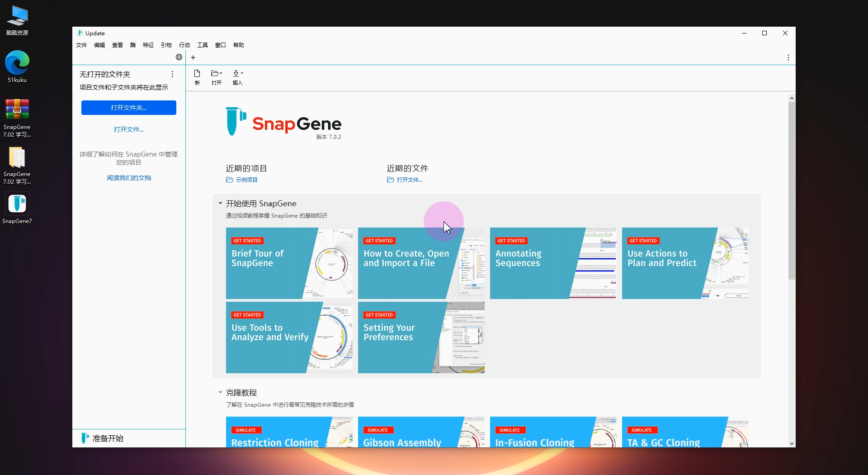Click the globe icon above sidebar
The width and height of the screenshot is (868, 475).
pos(179,57)
